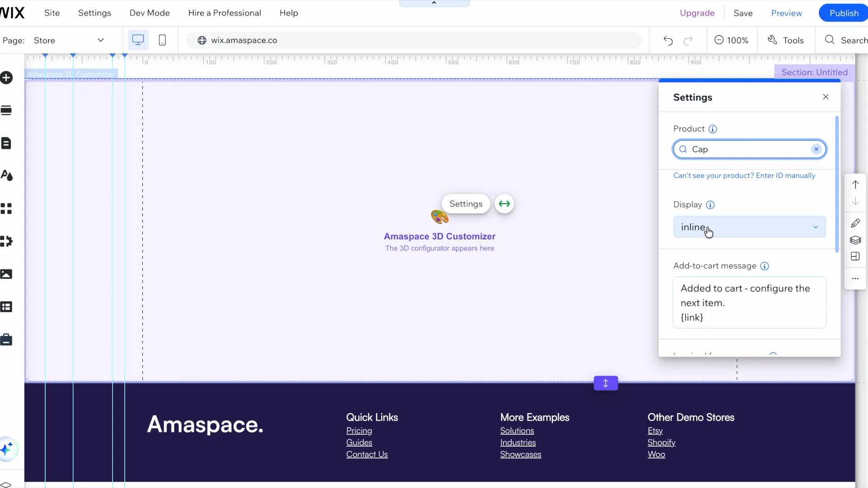Viewport: 868px width, 488px height.
Task: Open the Display inline dropdown
Action: [x=750, y=227]
